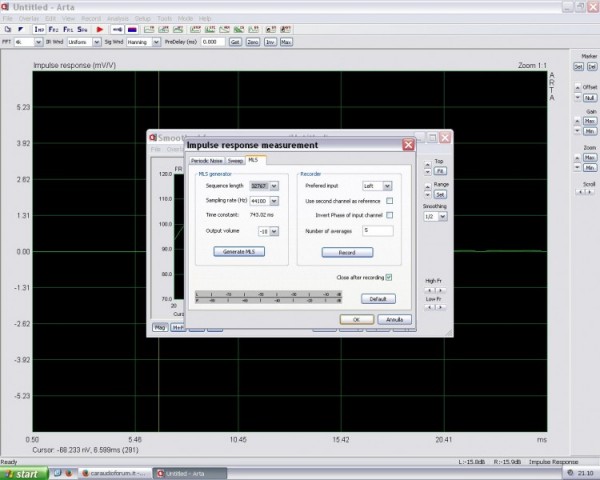Switch to the Sweep tab
600x480 pixels.
235,161
